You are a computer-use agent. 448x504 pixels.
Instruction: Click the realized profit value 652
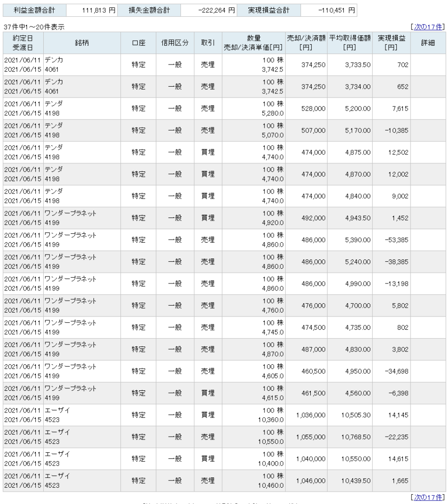coord(403,87)
